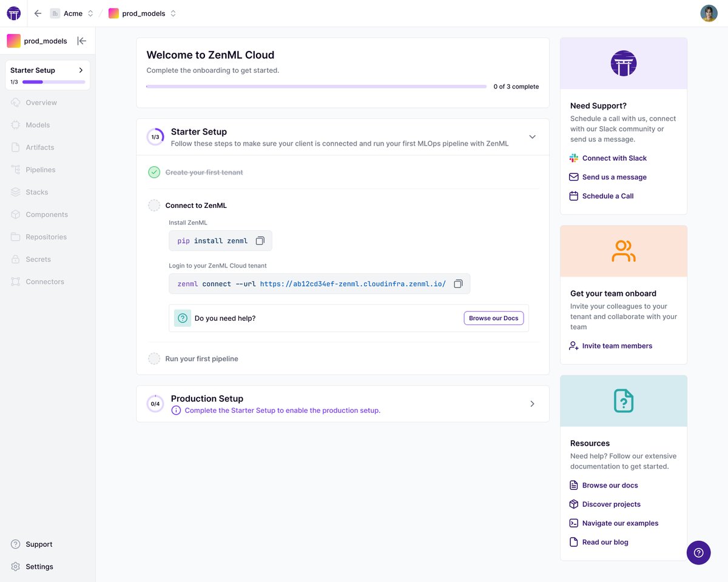Viewport: 728px width, 582px height.
Task: Go back with the left arrow icon
Action: coord(38,13)
